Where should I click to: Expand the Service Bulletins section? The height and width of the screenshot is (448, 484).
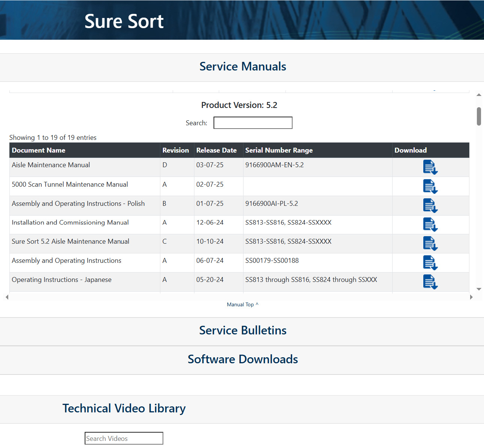click(x=243, y=330)
